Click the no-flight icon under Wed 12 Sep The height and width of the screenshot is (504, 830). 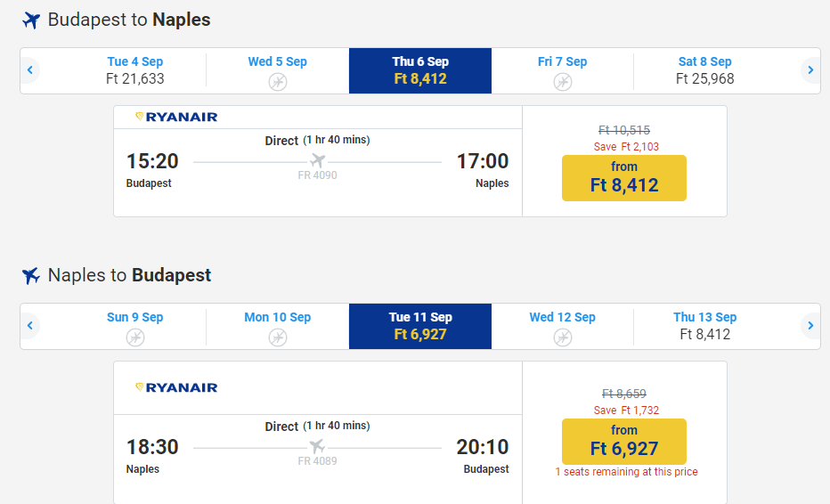coord(563,337)
